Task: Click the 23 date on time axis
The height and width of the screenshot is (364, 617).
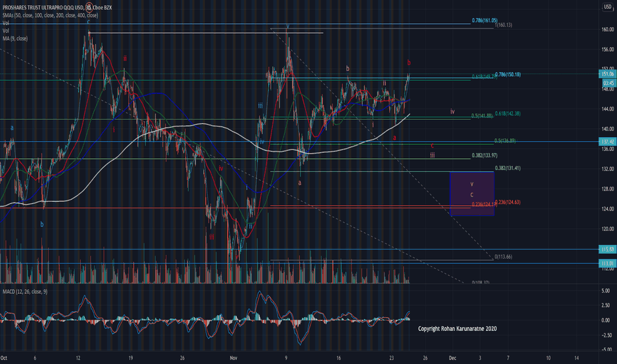Action: pyautogui.click(x=391, y=358)
